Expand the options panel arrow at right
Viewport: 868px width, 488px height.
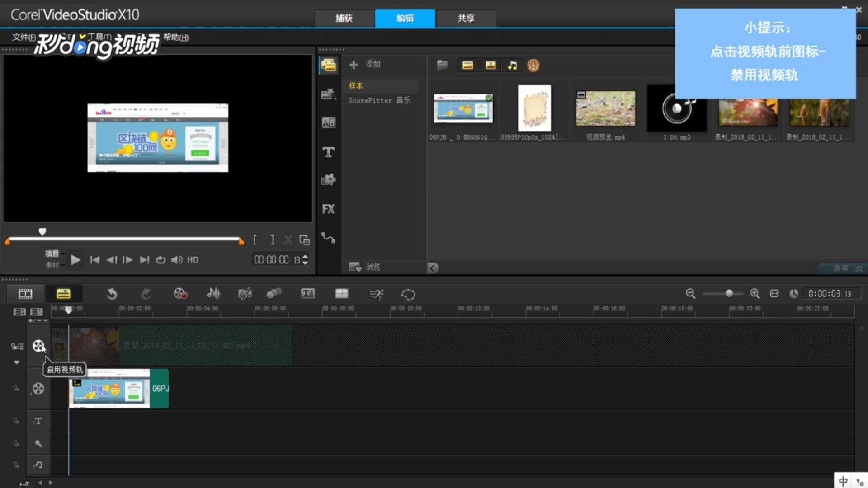click(859, 268)
